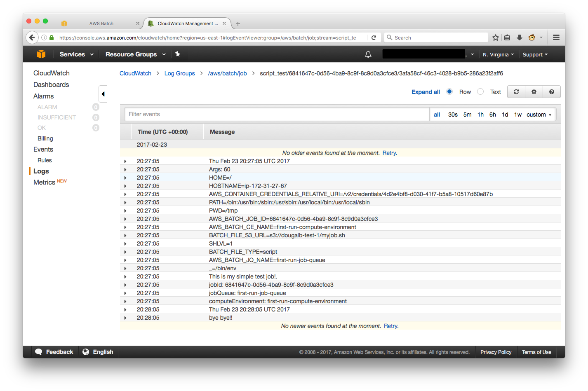
Task: Close the AWS Batch tab
Action: click(x=138, y=23)
